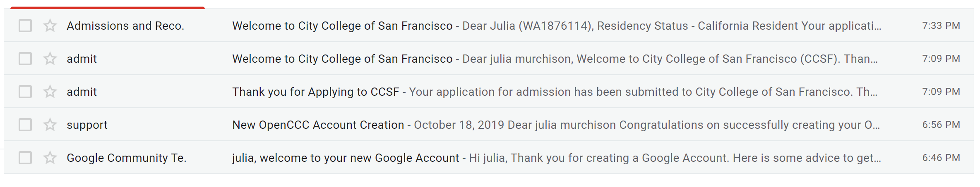This screenshot has height=187, width=980.
Task: Click the 6:46 PM timestamp
Action: pyautogui.click(x=941, y=158)
